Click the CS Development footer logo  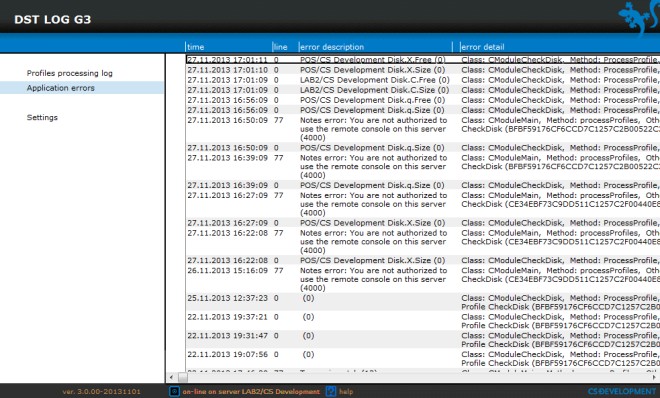pyautogui.click(x=623, y=392)
